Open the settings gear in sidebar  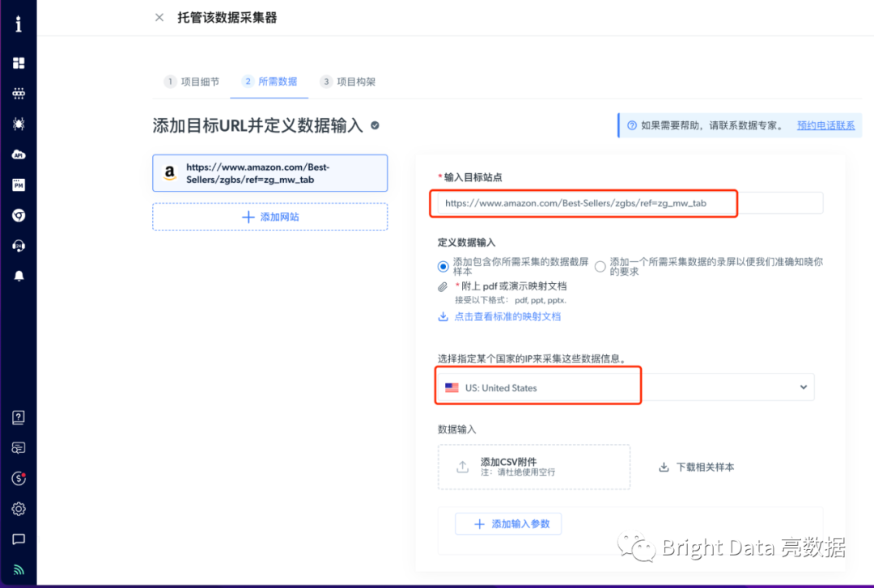[x=19, y=509]
